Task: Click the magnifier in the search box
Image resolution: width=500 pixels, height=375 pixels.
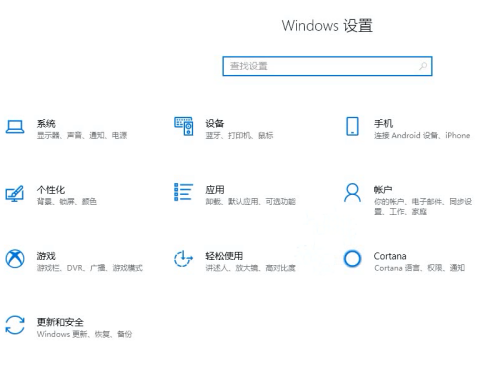Action: [x=423, y=66]
